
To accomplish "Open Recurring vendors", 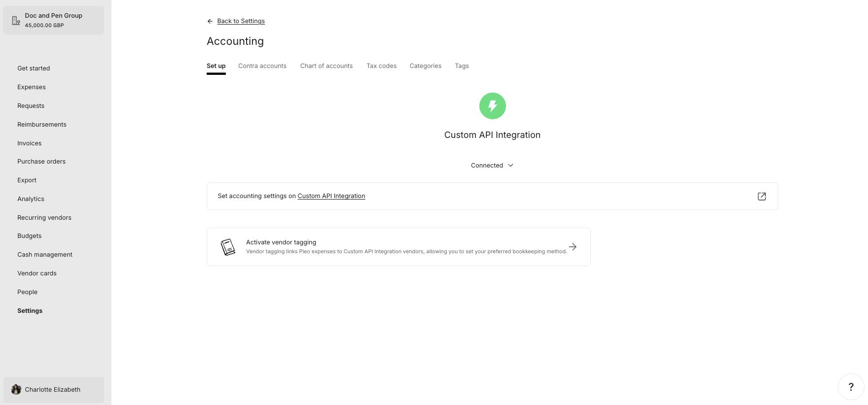I will pos(44,218).
